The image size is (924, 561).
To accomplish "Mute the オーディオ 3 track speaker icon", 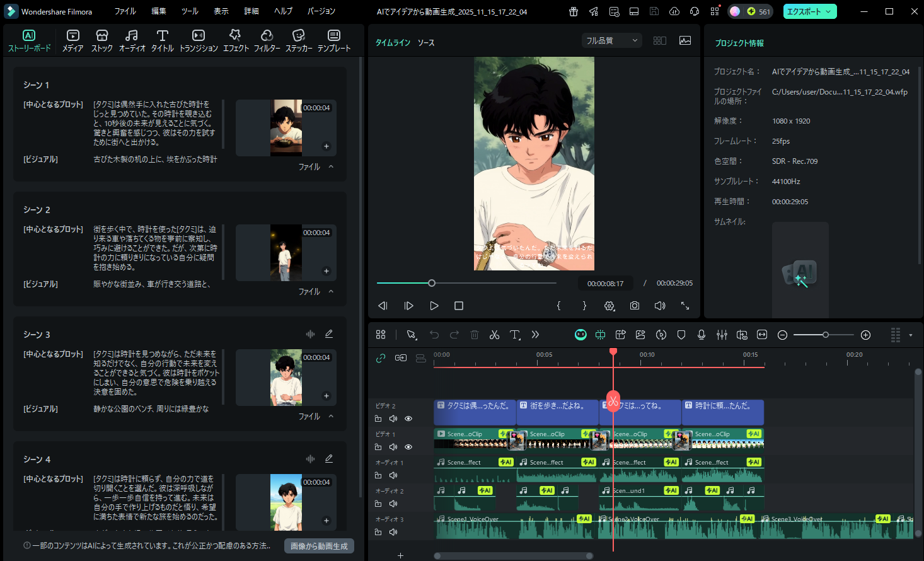I will coord(393,531).
